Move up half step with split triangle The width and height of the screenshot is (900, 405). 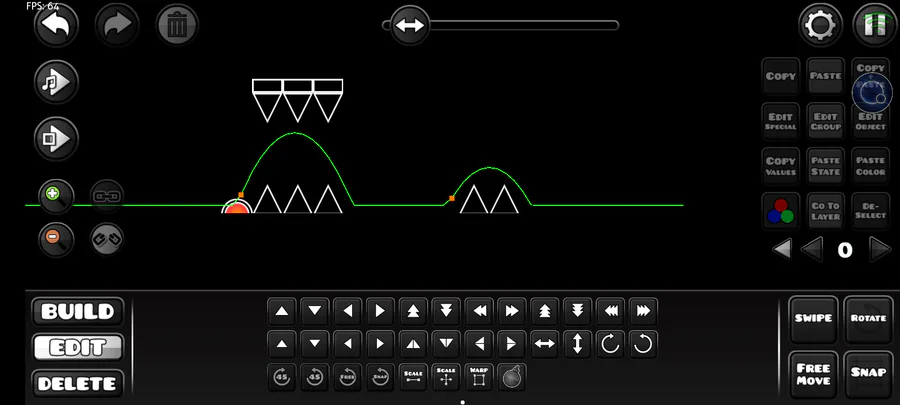coord(413,344)
